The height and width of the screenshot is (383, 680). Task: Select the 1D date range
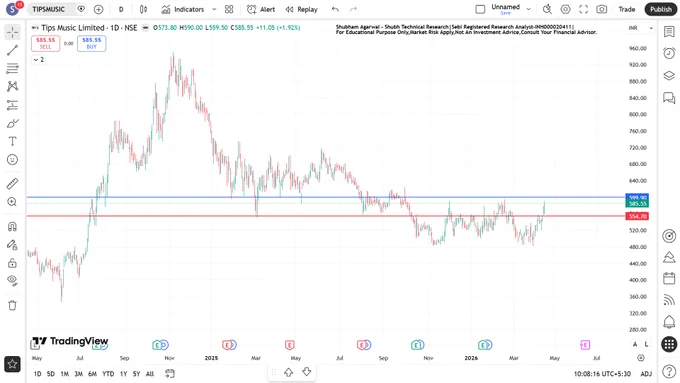click(x=37, y=373)
